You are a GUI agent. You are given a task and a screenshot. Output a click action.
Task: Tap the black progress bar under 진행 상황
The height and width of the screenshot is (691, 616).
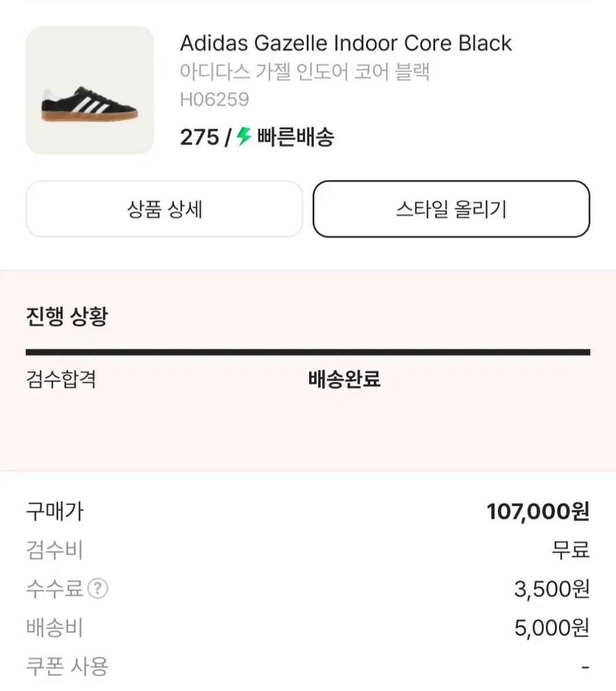coord(308,352)
